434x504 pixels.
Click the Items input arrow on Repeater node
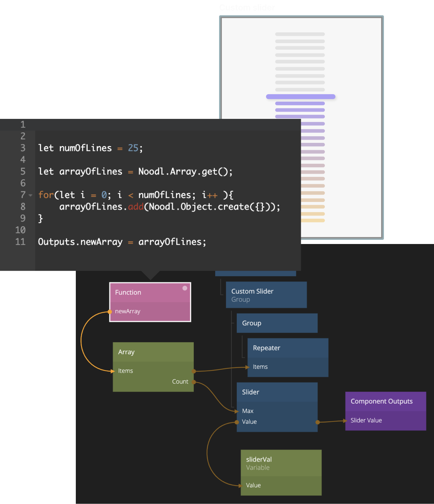point(247,367)
